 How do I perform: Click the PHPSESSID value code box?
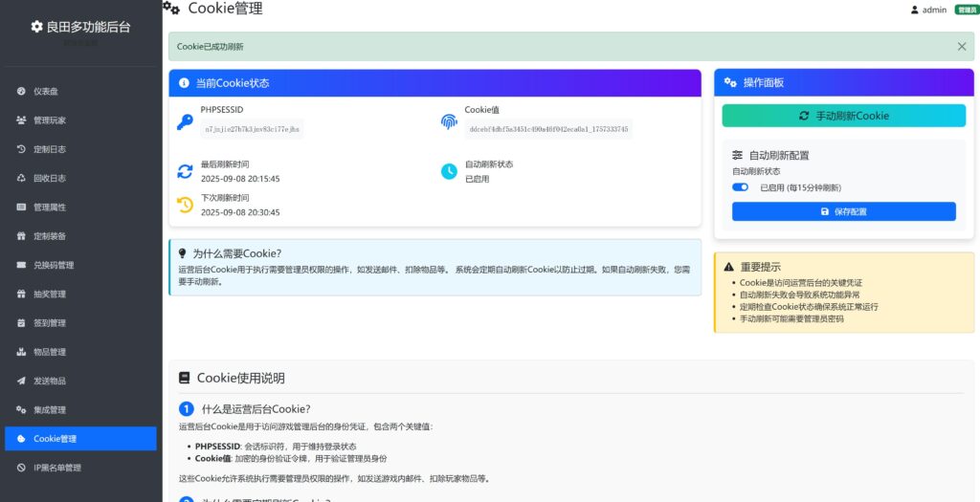252,129
